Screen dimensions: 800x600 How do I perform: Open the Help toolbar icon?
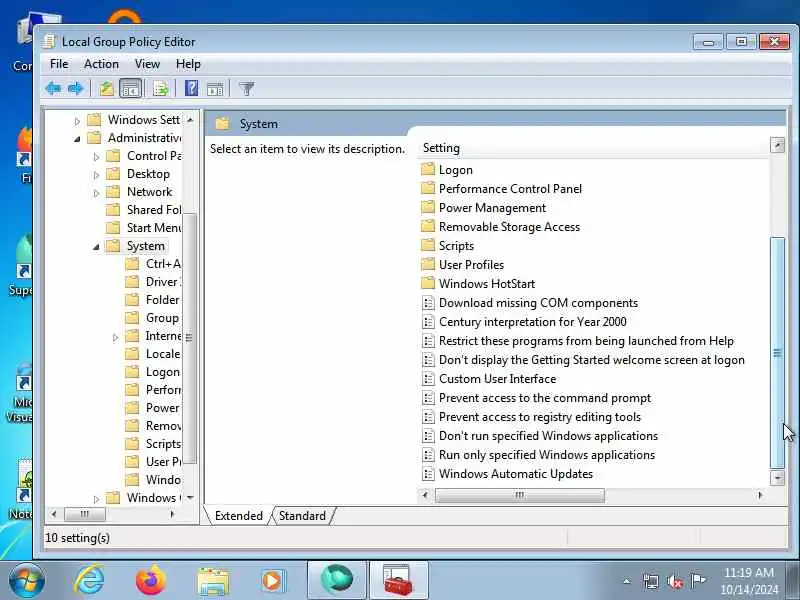point(191,89)
